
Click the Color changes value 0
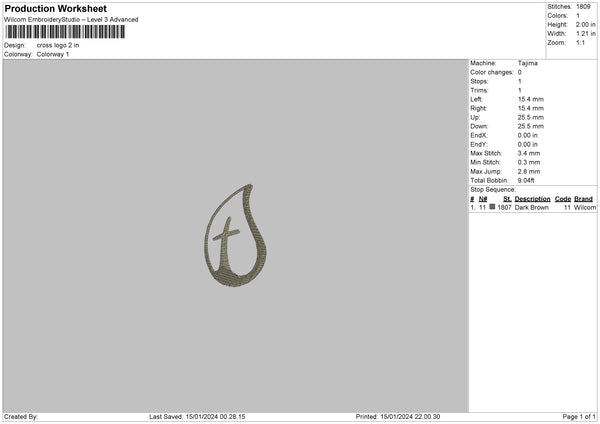pos(520,72)
